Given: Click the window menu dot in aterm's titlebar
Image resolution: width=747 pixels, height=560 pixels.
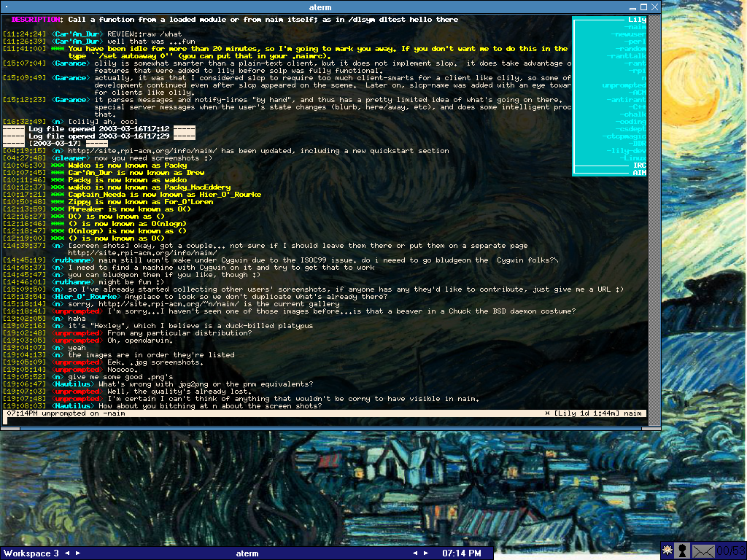Looking at the screenshot, I should [7, 7].
